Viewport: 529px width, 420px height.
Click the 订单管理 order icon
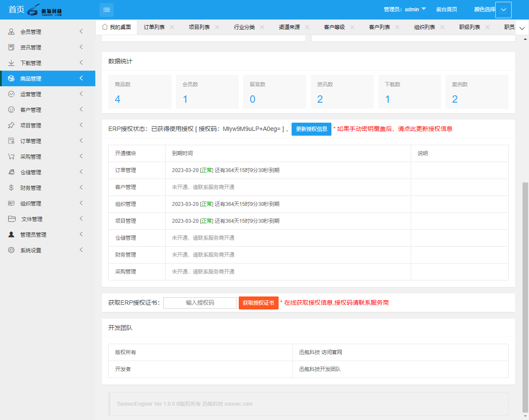point(11,141)
